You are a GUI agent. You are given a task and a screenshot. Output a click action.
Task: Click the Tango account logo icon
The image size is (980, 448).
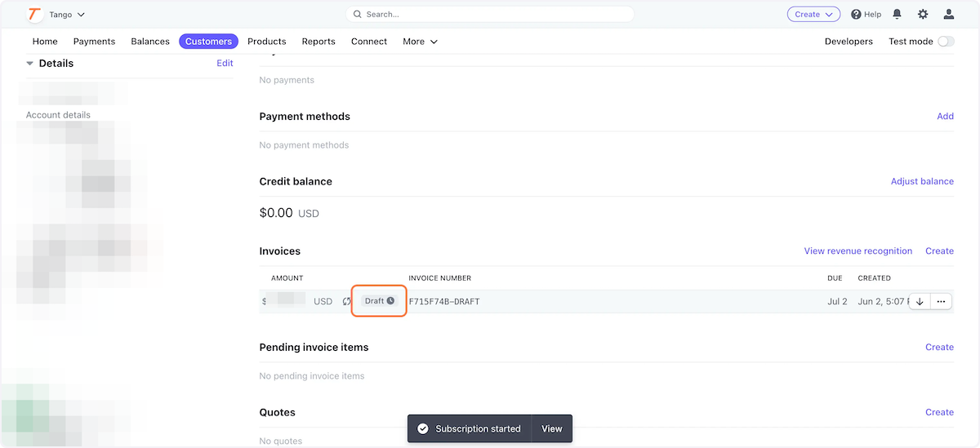click(34, 15)
